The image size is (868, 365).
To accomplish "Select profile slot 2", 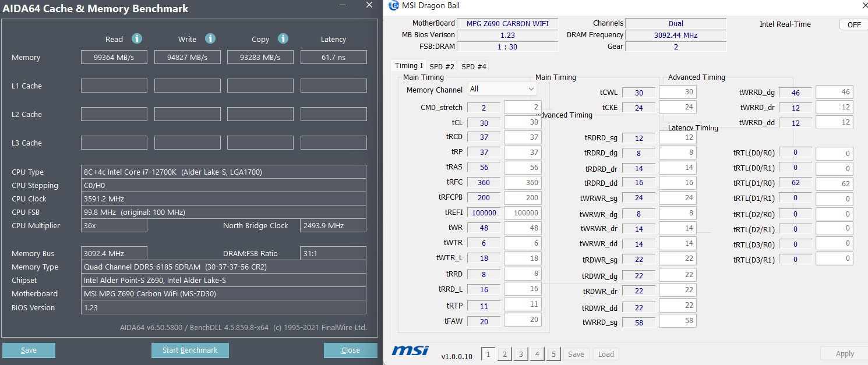I will (x=504, y=354).
